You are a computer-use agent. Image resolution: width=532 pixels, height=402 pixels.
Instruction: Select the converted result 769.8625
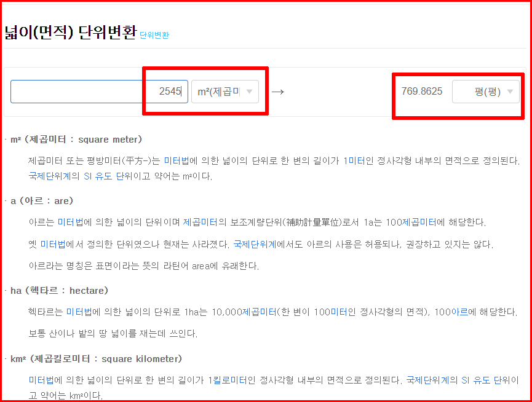(422, 91)
